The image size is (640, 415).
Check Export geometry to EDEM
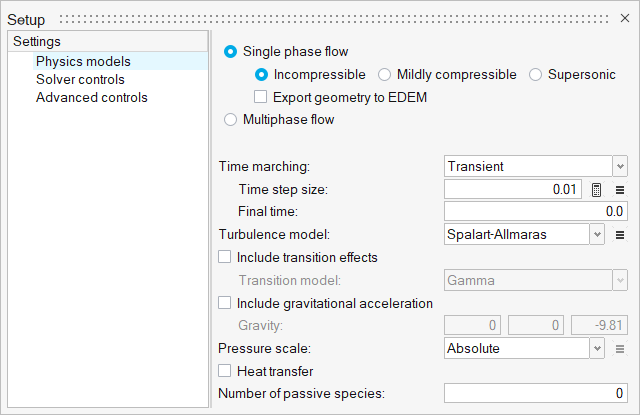(x=260, y=97)
